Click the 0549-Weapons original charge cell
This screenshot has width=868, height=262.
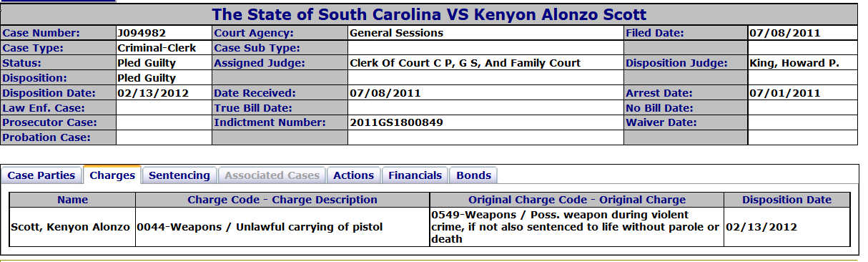577,227
